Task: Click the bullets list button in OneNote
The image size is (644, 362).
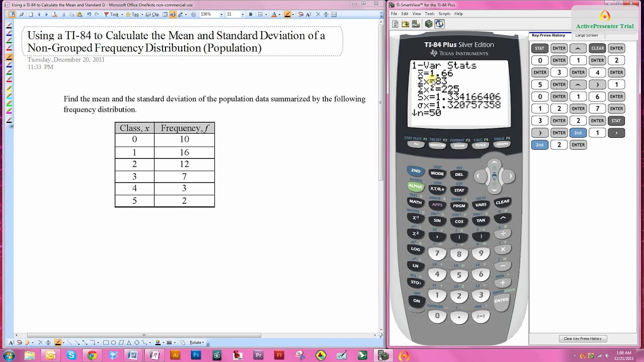Action: pos(260,15)
